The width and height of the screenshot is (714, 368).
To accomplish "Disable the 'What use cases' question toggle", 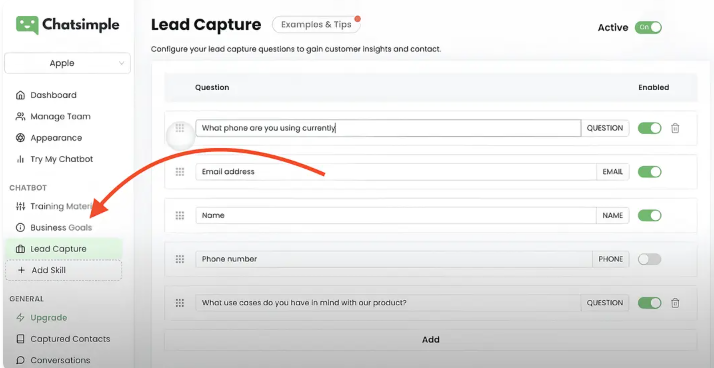I will pyautogui.click(x=649, y=303).
